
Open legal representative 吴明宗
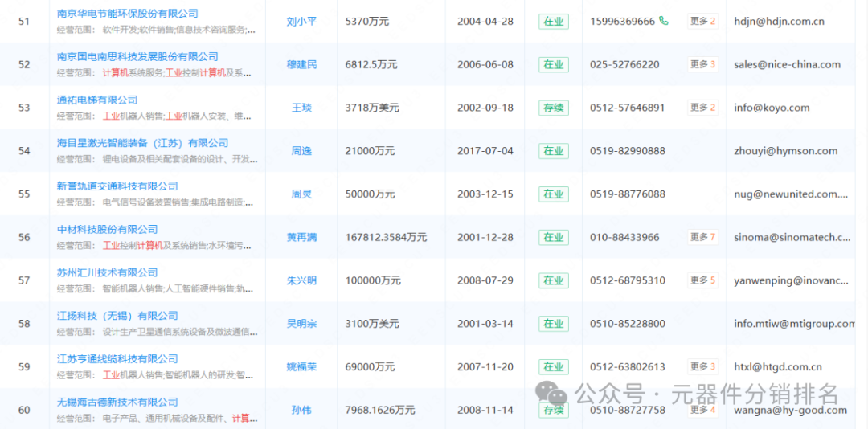301,324
